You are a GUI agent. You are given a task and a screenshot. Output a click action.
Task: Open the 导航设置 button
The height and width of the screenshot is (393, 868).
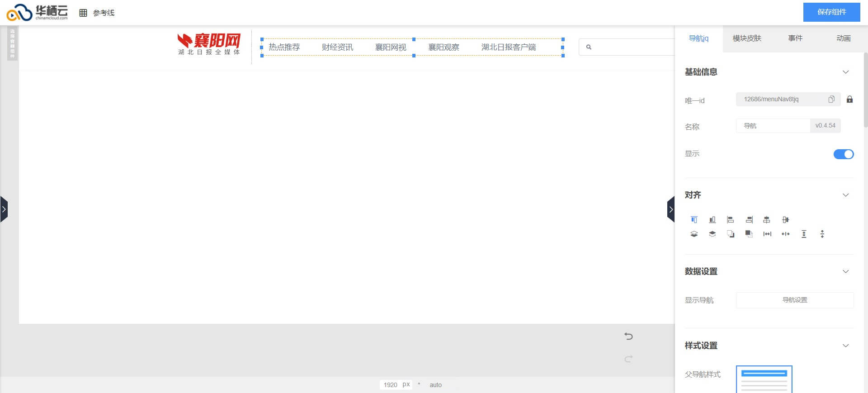coord(794,300)
